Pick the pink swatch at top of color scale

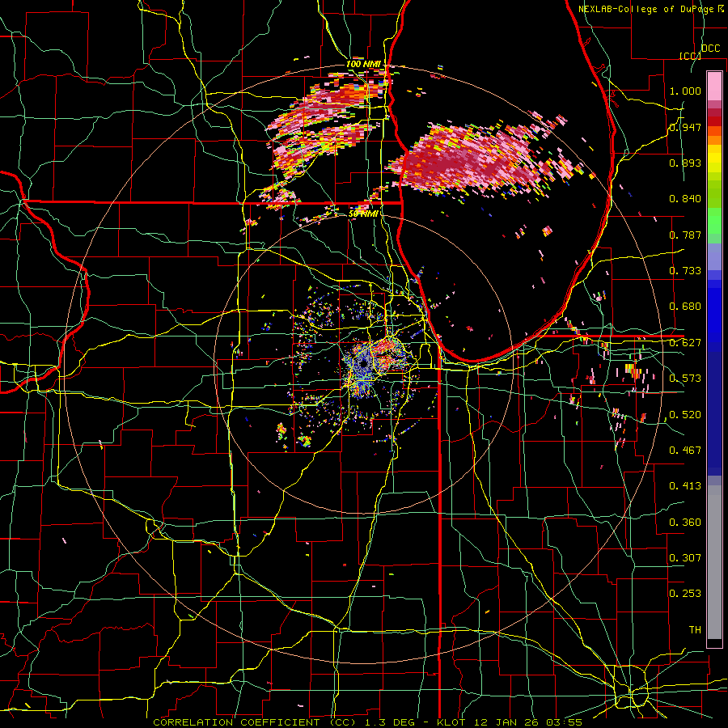714,86
